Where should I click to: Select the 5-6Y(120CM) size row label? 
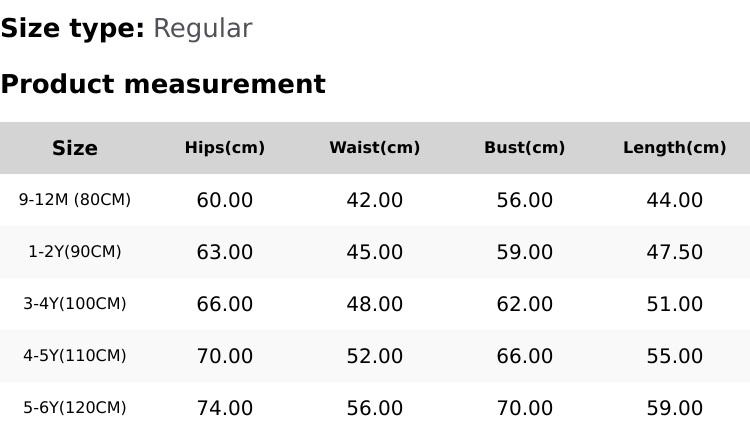[x=75, y=408]
